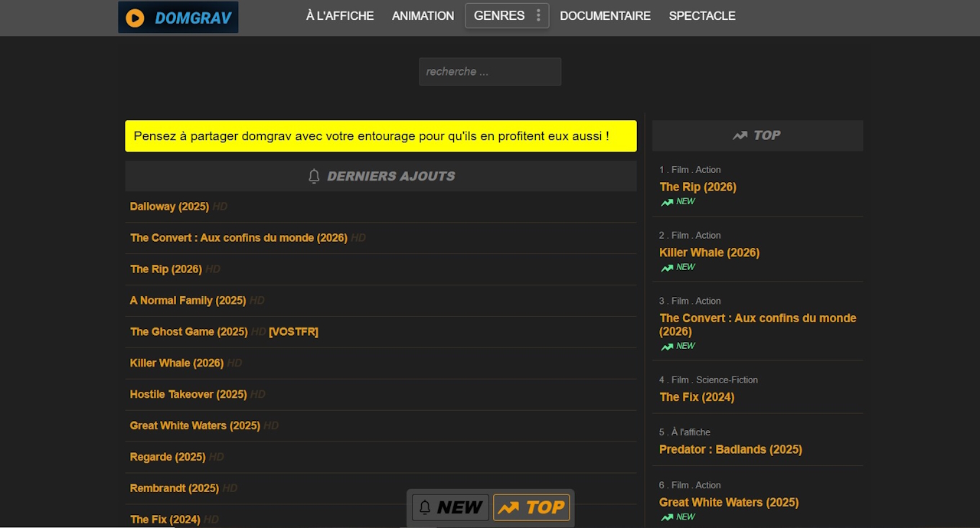Click the yellow share domgrav banner
Image resolution: width=980 pixels, height=528 pixels.
(381, 136)
